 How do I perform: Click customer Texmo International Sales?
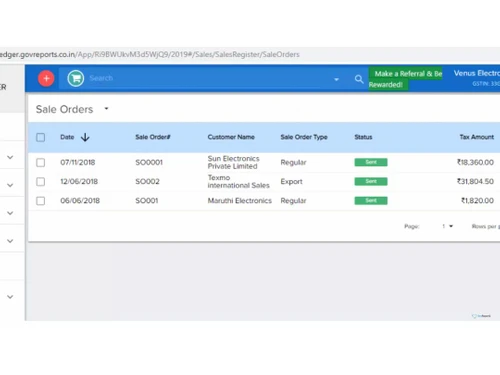[238, 181]
